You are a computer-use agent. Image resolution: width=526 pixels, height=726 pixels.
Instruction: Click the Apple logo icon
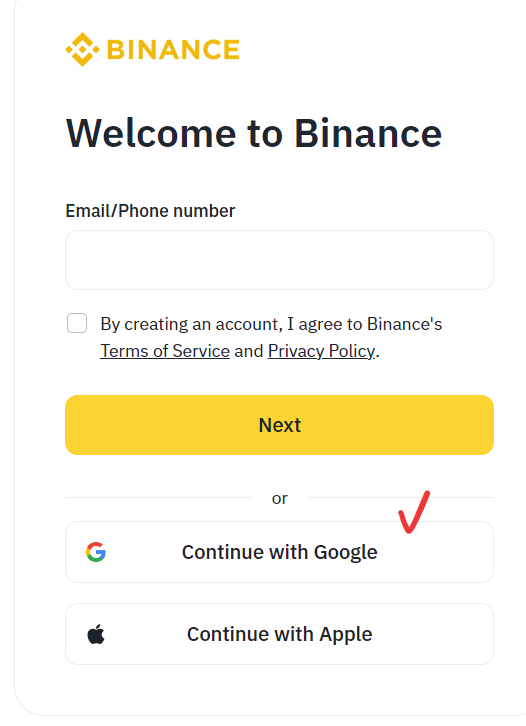coord(96,634)
